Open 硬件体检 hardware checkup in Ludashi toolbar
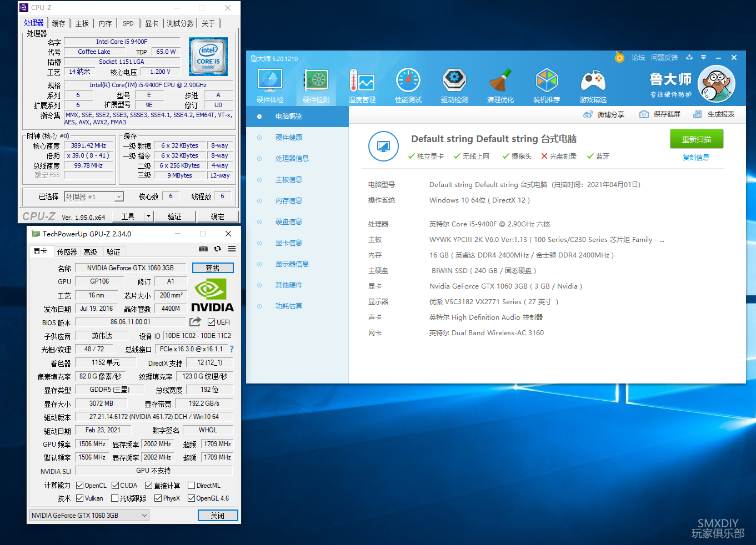 click(x=270, y=86)
